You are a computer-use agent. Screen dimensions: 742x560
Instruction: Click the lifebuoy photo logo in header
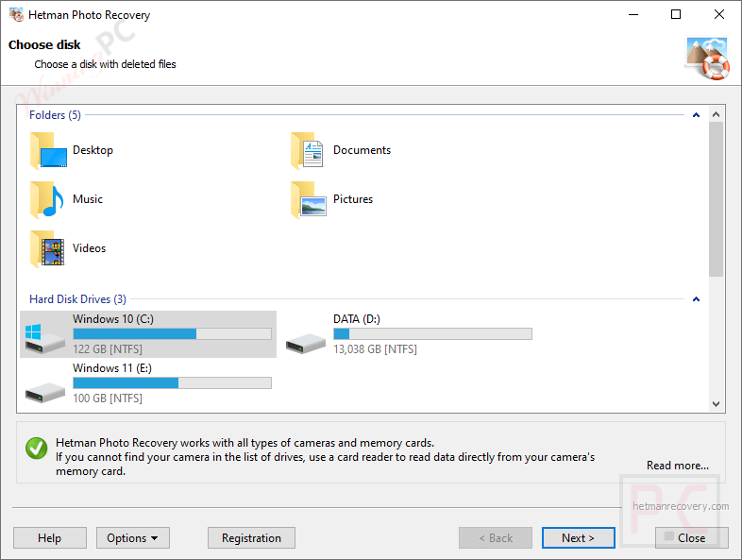point(708,59)
